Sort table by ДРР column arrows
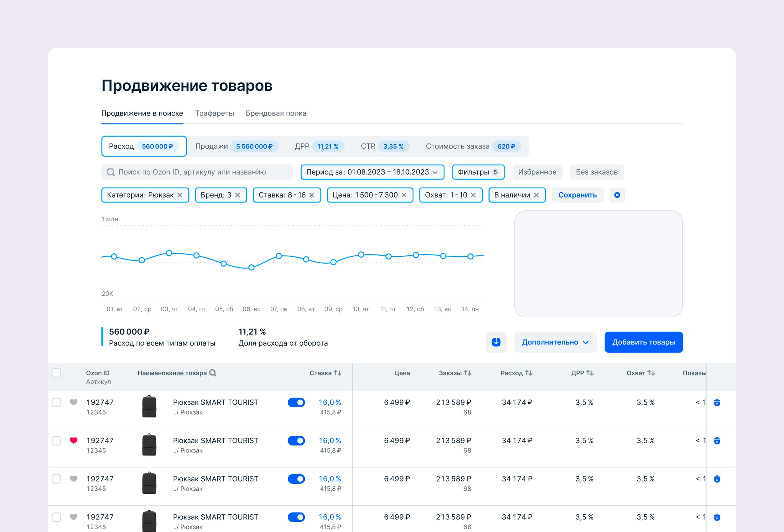Viewport: 784px width, 532px height. [590, 373]
